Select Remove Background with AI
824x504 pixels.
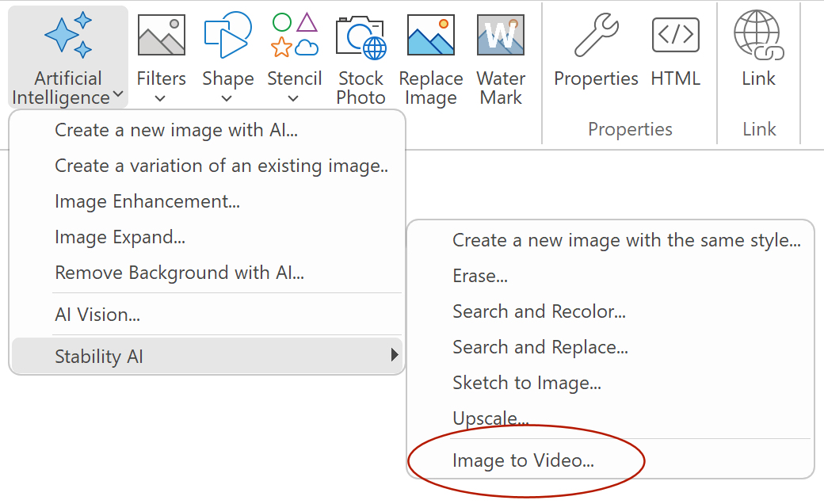pos(179,273)
